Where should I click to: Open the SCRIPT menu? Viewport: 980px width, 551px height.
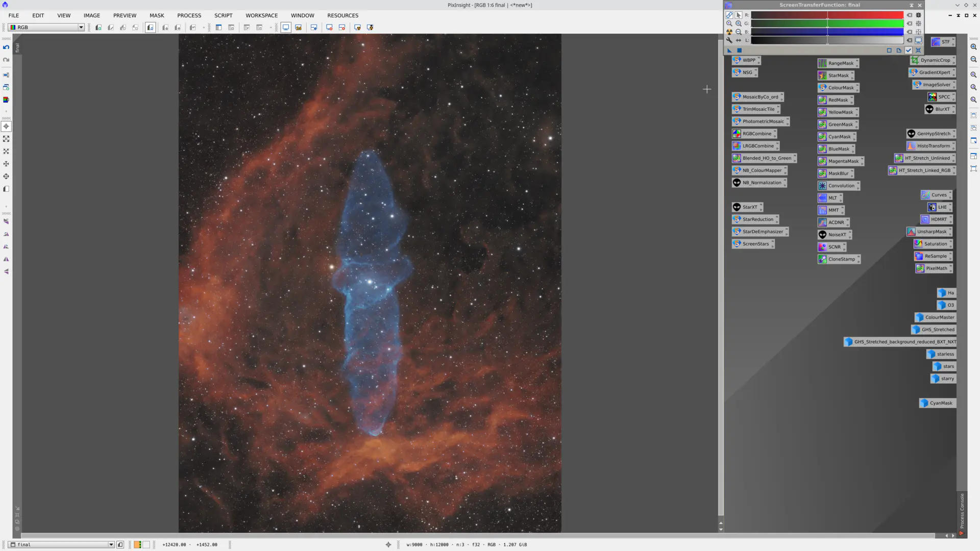(223, 15)
